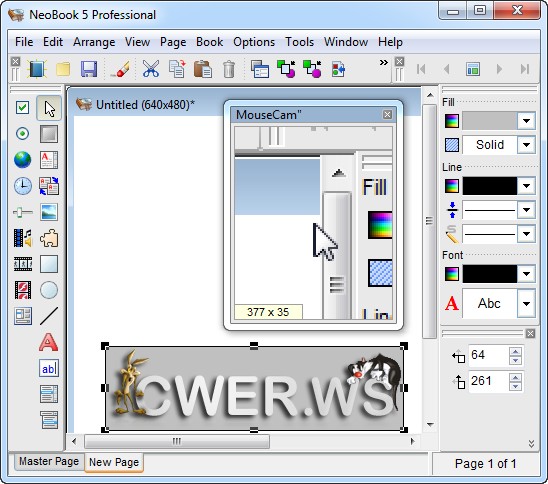This screenshot has height=484, width=548.
Task: Click the Copy toolbar icon
Action: tap(177, 69)
